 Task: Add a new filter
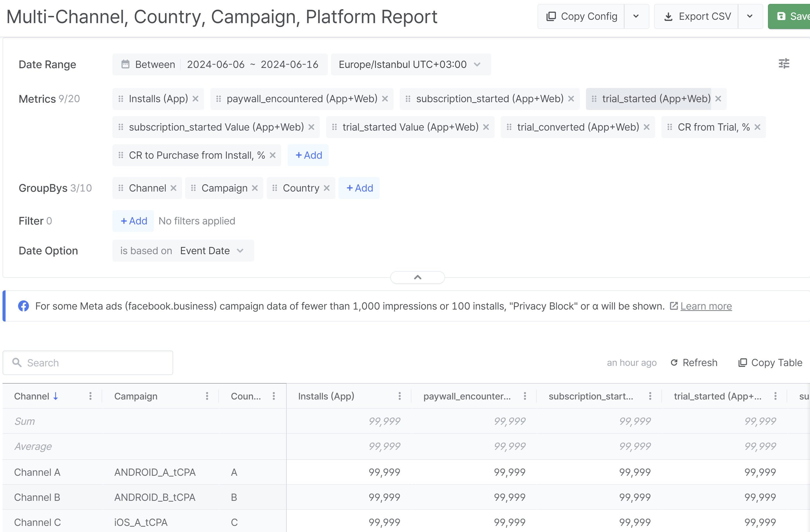(x=133, y=221)
